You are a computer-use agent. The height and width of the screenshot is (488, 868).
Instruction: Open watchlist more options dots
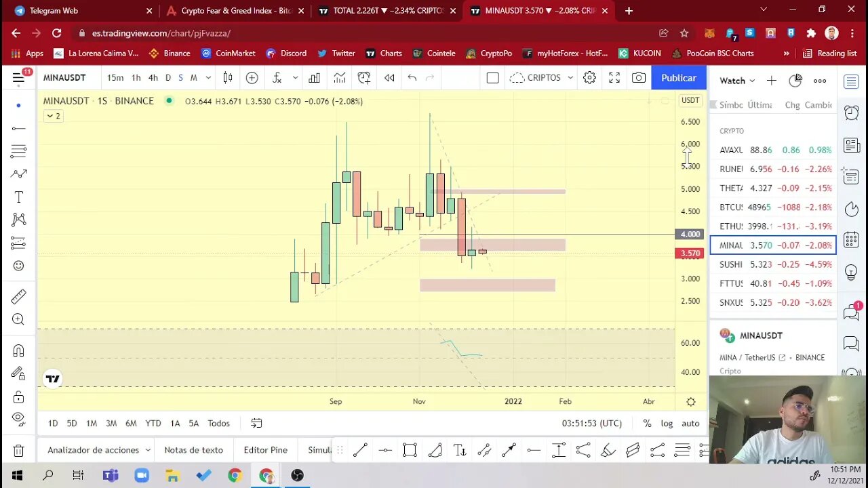pyautogui.click(x=820, y=81)
